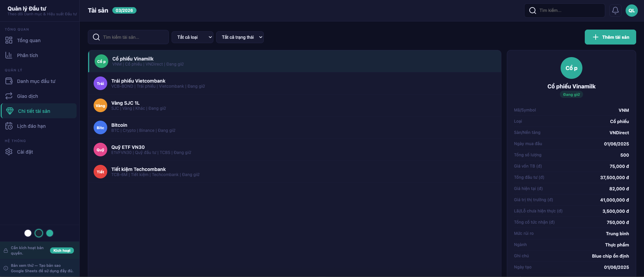Click the Chi tiết tài sản diamond icon
The image size is (644, 277).
(x=10, y=111)
